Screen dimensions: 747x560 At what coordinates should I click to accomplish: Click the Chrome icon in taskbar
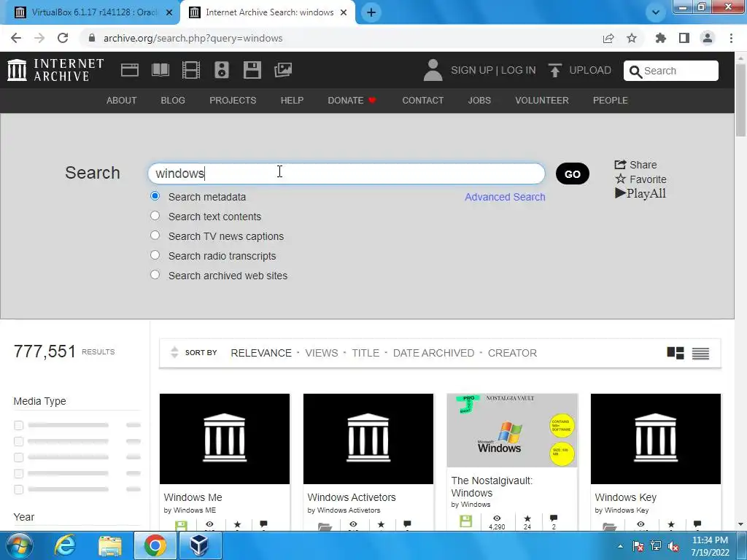155,545
